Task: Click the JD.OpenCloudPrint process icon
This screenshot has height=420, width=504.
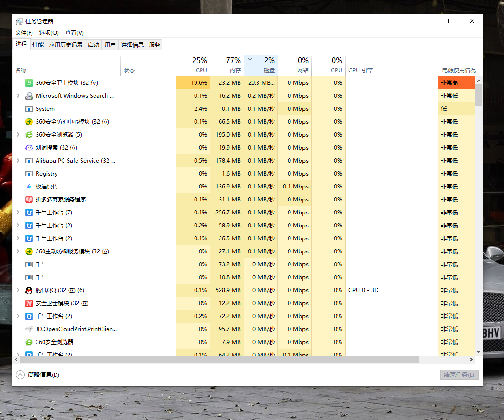Action: click(29, 329)
